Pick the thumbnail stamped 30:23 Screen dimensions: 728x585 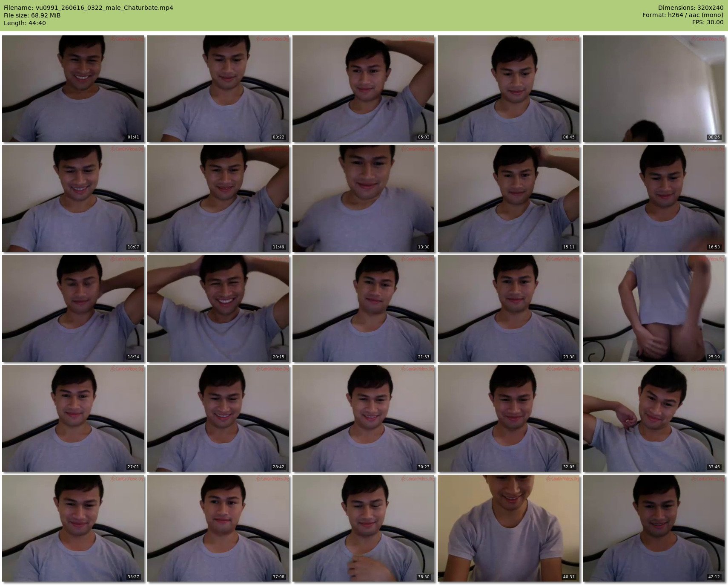point(364,418)
